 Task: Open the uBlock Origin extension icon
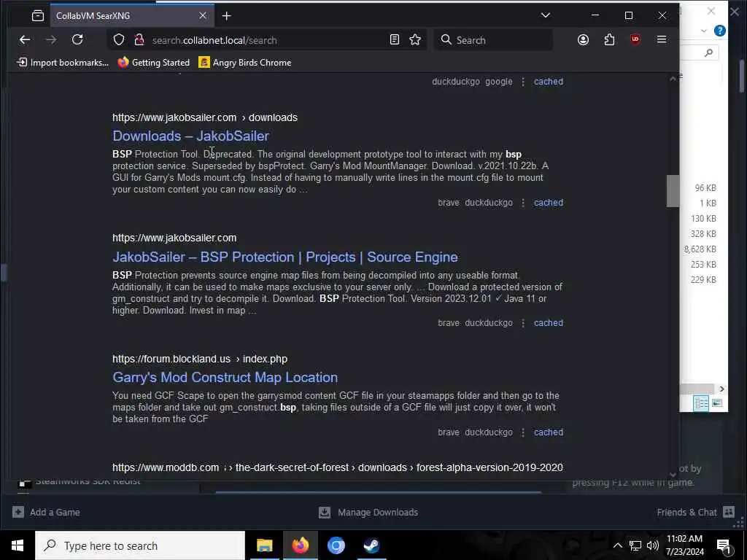635,40
